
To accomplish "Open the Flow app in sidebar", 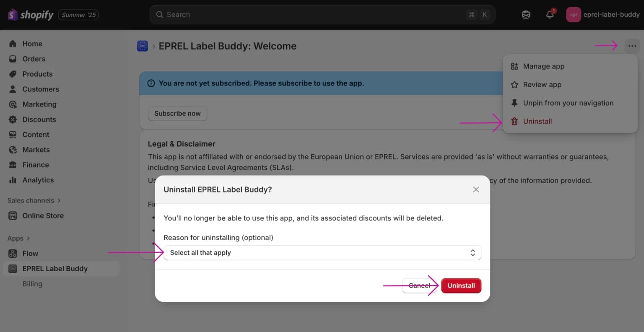I will 30,253.
